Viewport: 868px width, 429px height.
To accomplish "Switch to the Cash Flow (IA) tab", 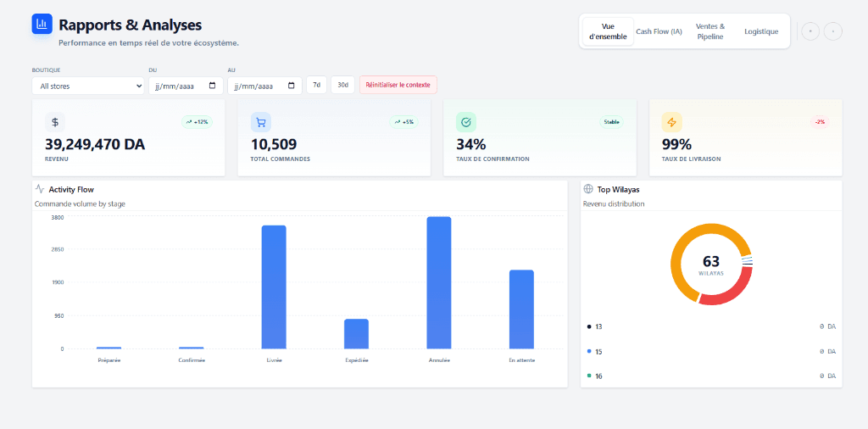I will click(x=659, y=31).
